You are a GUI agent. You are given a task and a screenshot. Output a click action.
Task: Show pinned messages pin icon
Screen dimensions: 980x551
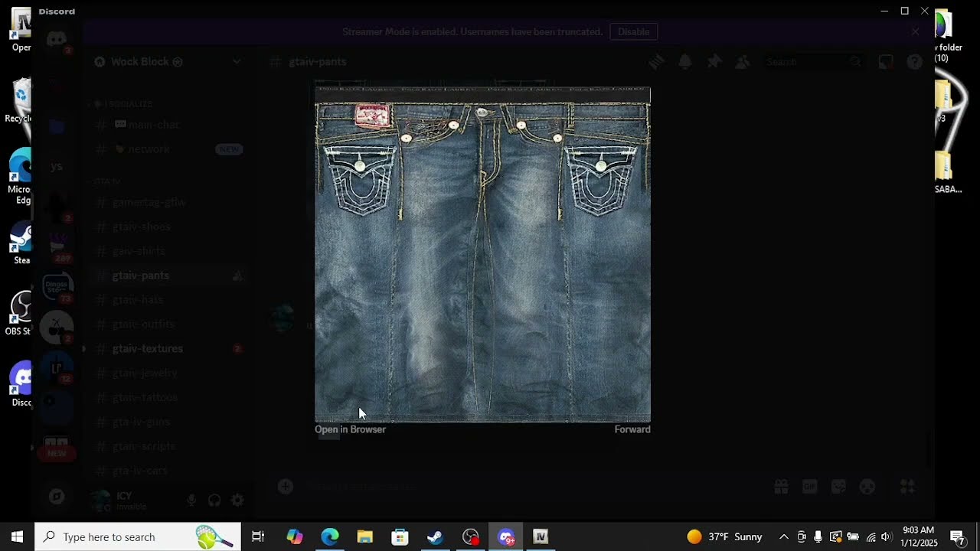click(x=714, y=62)
